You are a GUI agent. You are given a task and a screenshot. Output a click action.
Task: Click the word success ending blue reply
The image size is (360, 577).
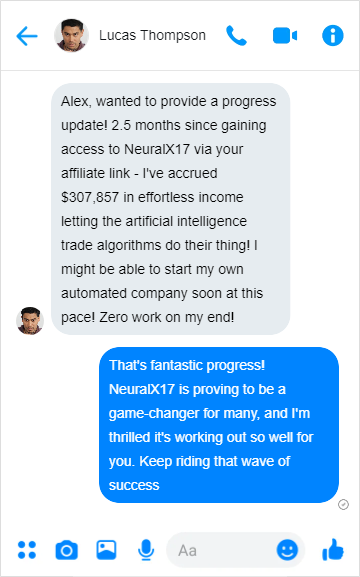[134, 485]
